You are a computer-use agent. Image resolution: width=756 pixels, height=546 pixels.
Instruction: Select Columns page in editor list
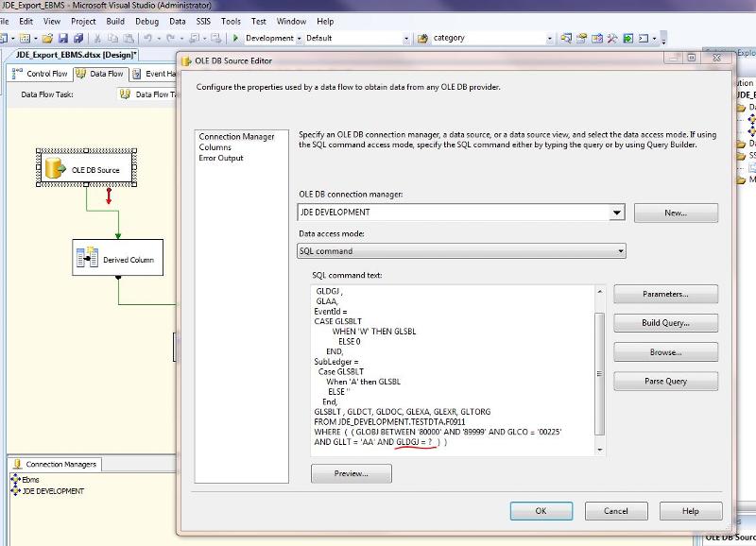pyautogui.click(x=215, y=147)
